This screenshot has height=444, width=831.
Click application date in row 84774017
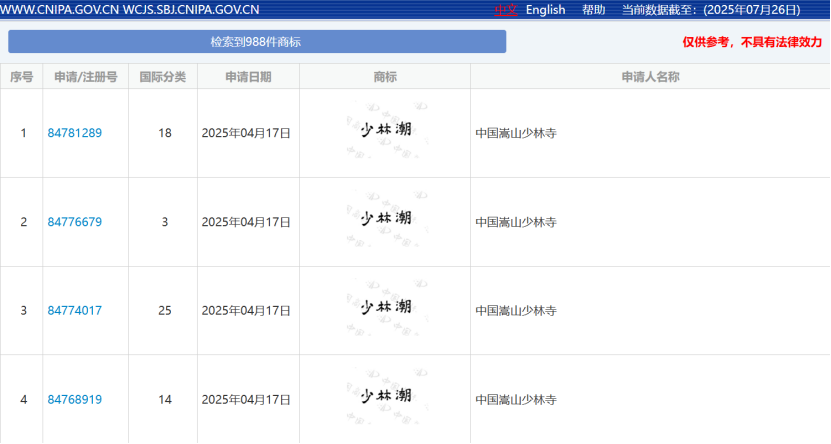[x=246, y=310]
